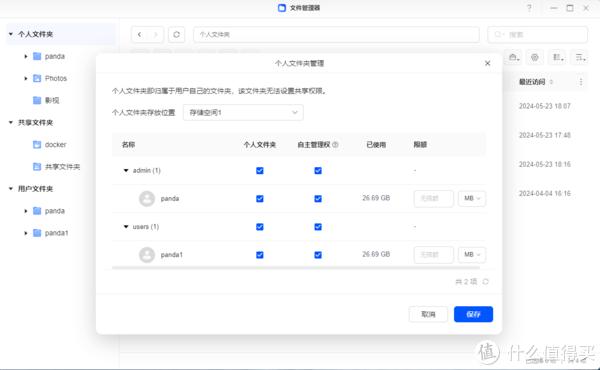Expand panda1 user folder arrow
600x370 pixels.
(26, 233)
